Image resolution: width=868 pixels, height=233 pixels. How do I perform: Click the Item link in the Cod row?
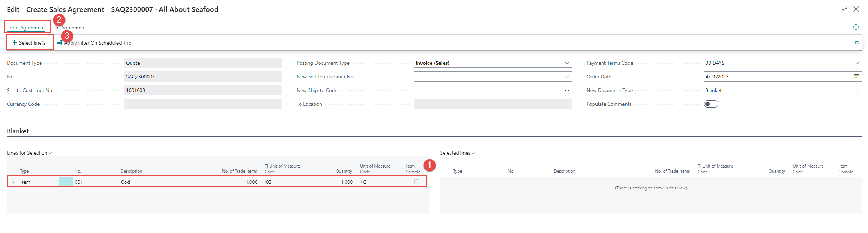click(25, 182)
